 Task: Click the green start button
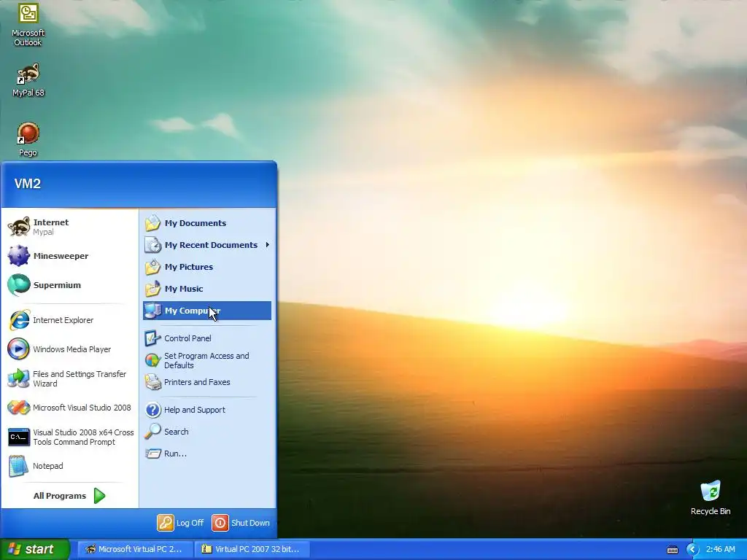click(34, 549)
